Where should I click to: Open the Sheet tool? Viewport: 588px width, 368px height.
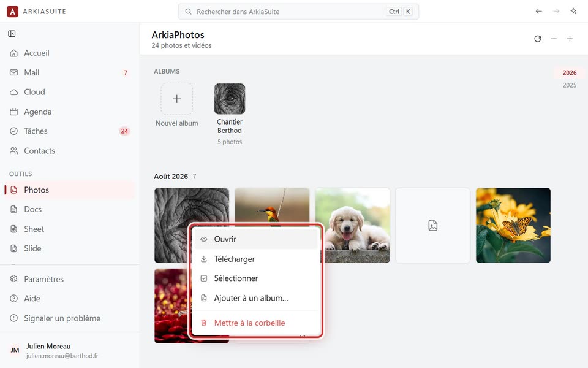point(70,229)
